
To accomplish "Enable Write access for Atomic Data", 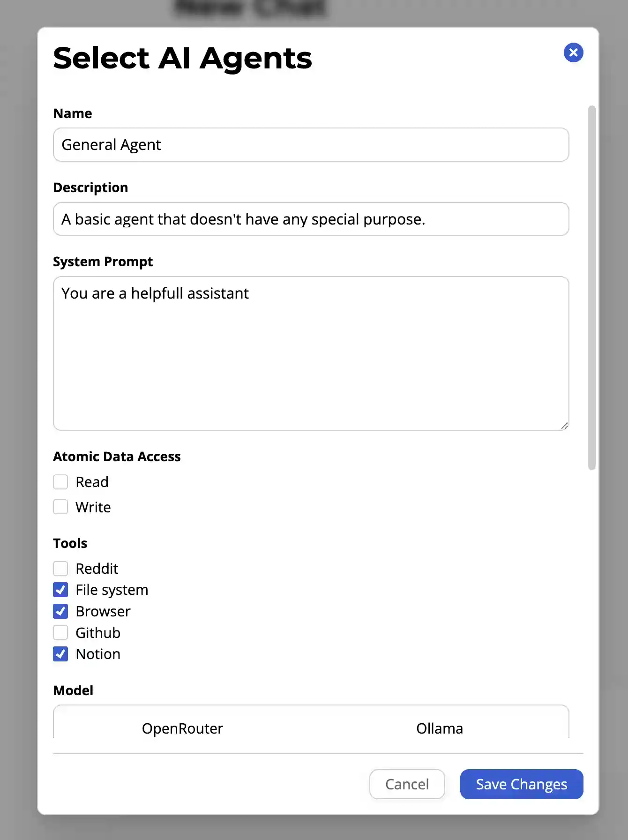I will click(x=60, y=507).
